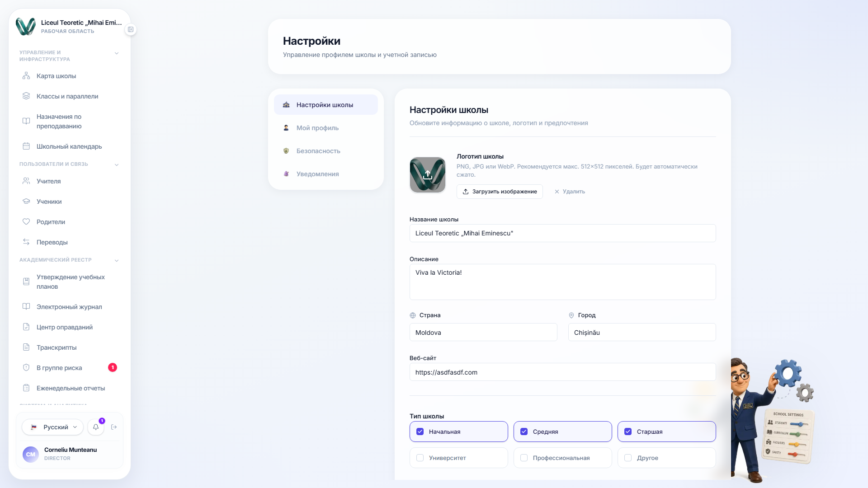Image resolution: width=868 pixels, height=488 pixels.
Task: Click the red badge on В группе риска
Action: pos(113,368)
